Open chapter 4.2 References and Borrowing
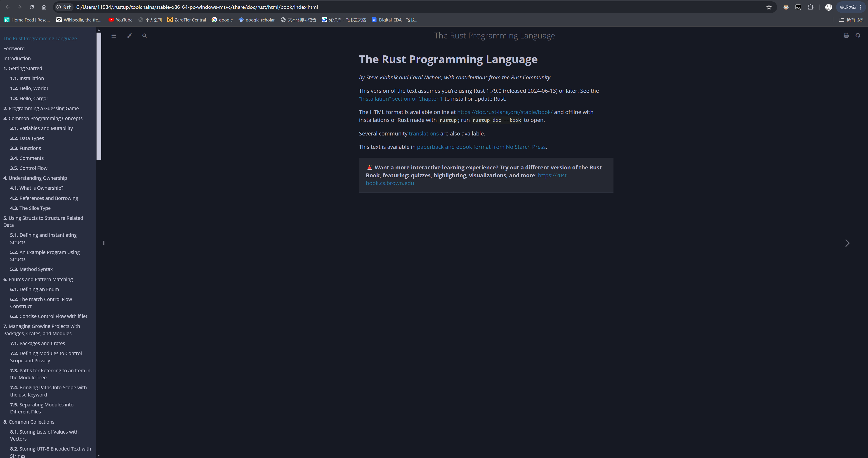 (44, 198)
